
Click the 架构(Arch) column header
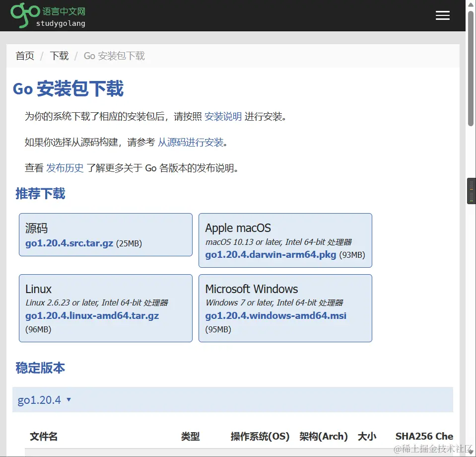pyautogui.click(x=323, y=436)
